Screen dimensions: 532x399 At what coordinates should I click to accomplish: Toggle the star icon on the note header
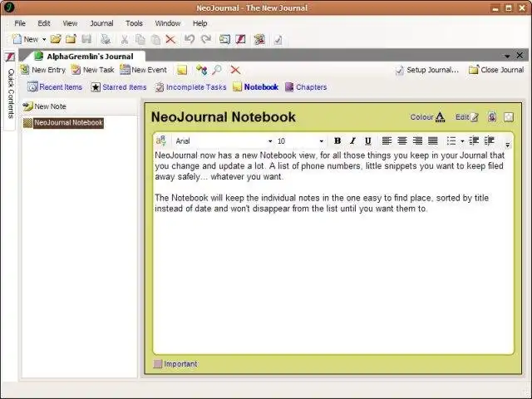tap(509, 117)
